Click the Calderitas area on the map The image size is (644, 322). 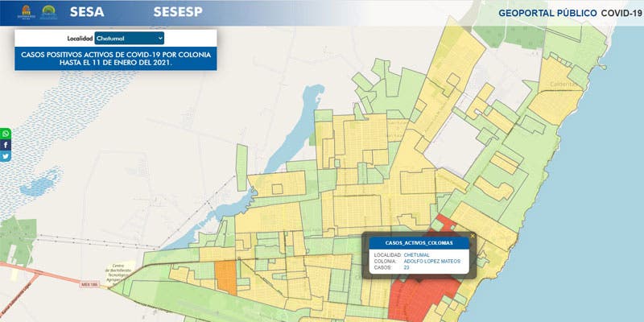tap(563, 84)
